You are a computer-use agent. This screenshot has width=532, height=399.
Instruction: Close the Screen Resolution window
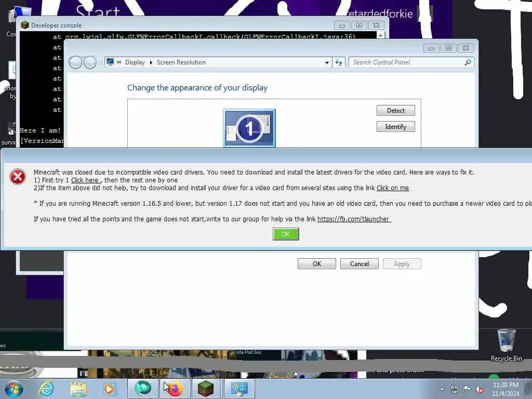(x=466, y=48)
